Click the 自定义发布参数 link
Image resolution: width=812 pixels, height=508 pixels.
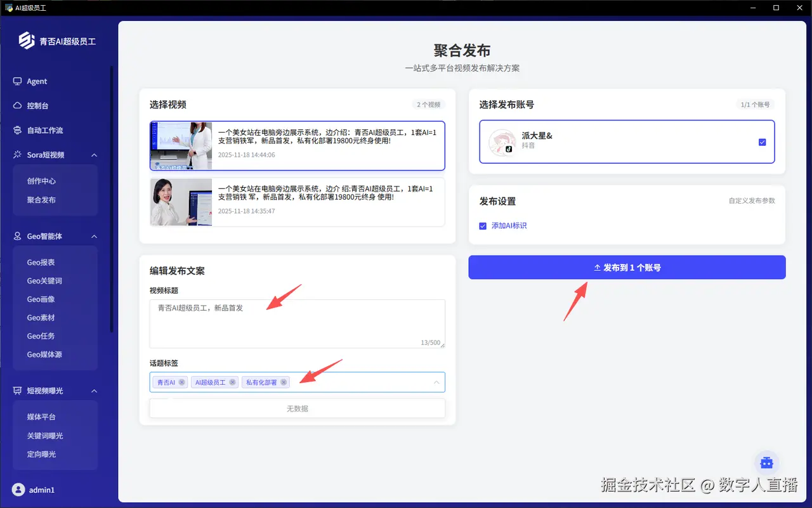[x=752, y=200]
